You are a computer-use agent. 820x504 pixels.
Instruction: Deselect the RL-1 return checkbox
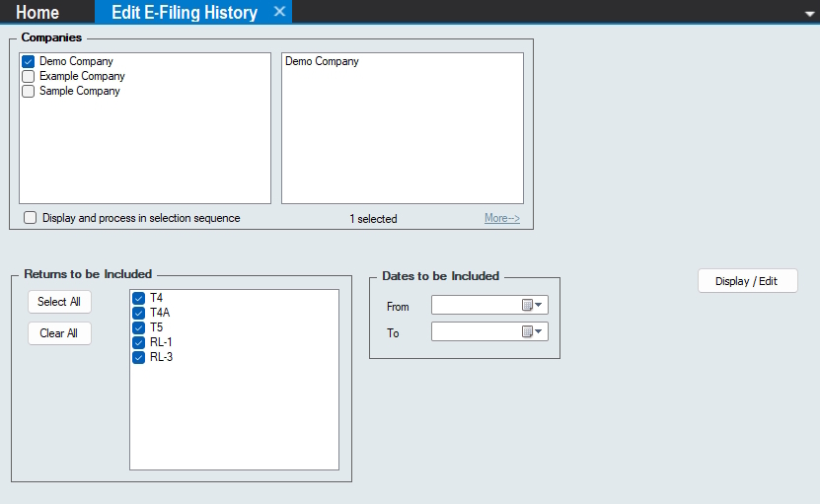coord(139,342)
